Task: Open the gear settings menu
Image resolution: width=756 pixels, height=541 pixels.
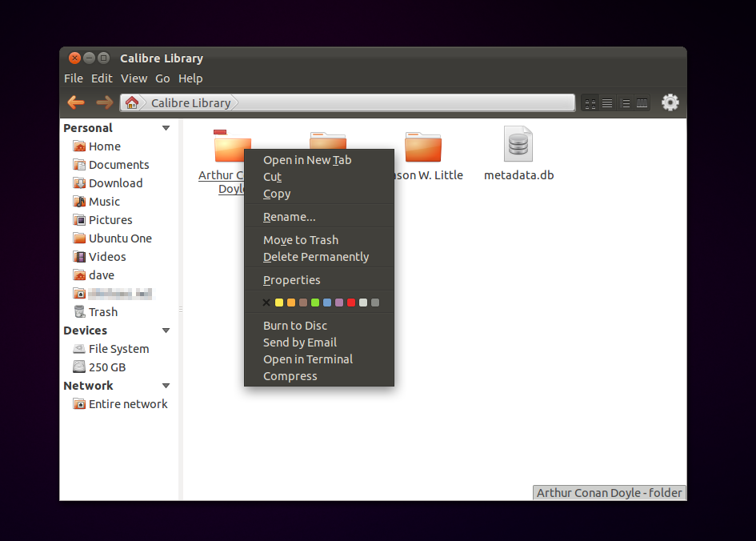Action: tap(670, 102)
